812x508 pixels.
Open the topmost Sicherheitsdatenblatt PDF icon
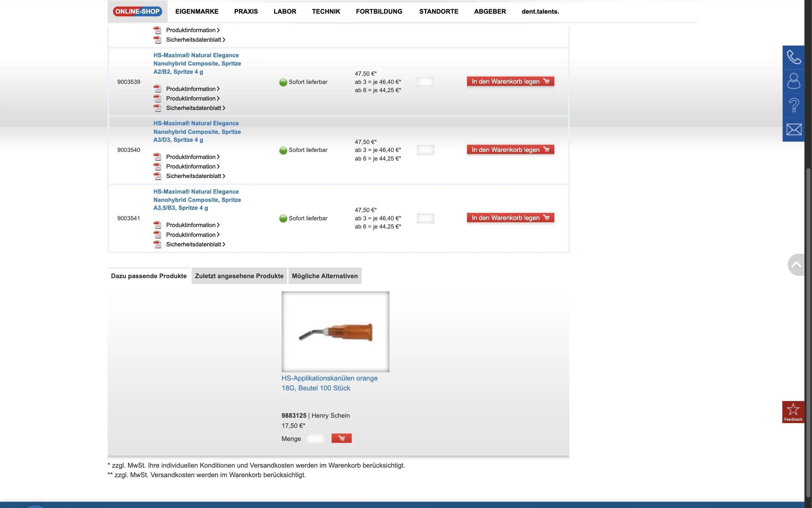pos(157,40)
